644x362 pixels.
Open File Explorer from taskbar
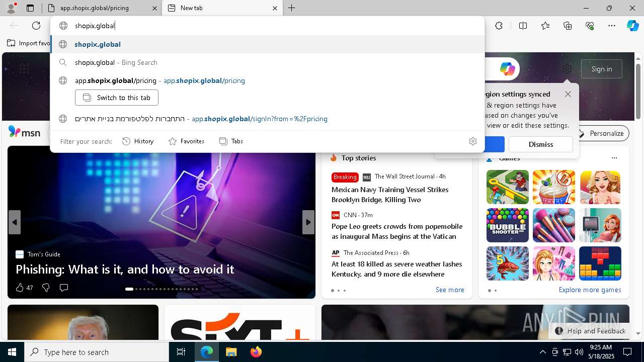(231, 352)
